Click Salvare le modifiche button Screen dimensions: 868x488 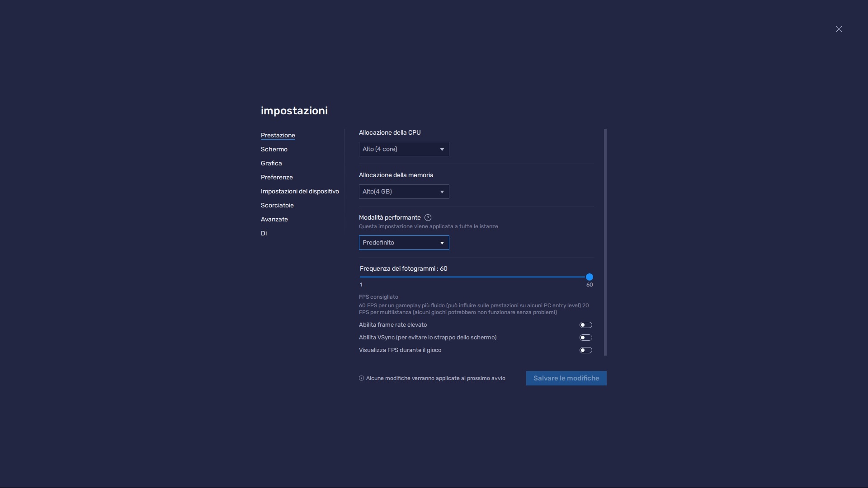566,378
